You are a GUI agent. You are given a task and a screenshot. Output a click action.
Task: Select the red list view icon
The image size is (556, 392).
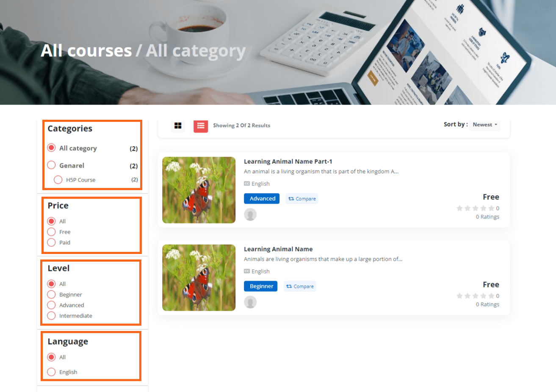201,126
